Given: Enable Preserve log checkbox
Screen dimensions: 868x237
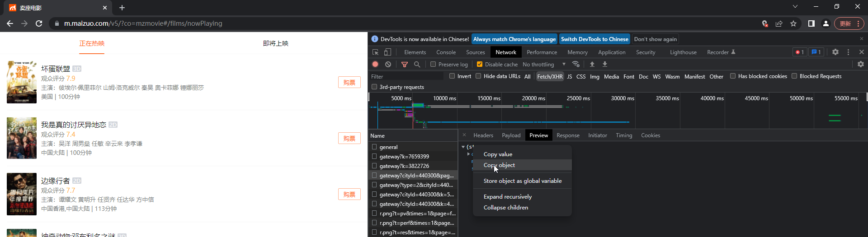Looking at the screenshot, I should [x=433, y=64].
